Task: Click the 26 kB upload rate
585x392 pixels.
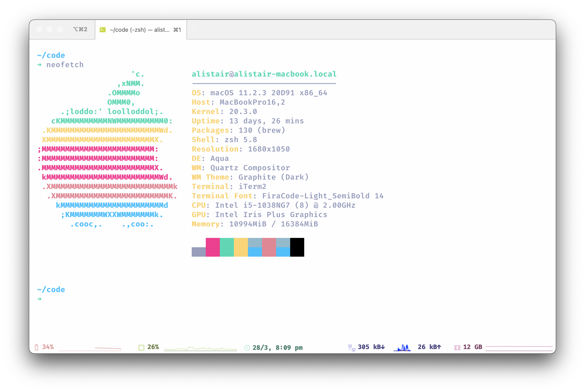Action: [429, 347]
